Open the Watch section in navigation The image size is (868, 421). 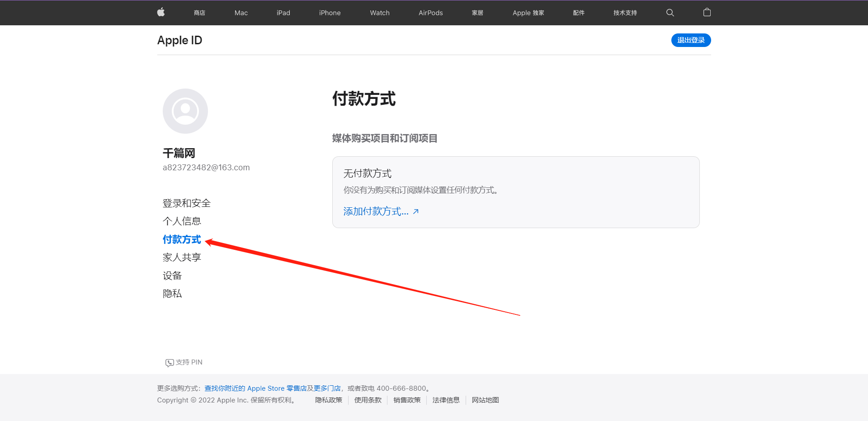[379, 13]
